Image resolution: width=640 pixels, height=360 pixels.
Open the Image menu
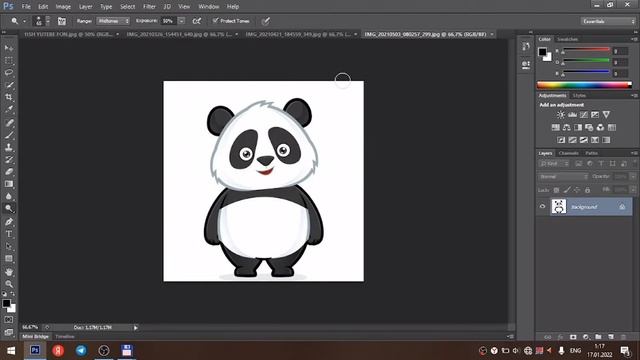pyautogui.click(x=63, y=7)
